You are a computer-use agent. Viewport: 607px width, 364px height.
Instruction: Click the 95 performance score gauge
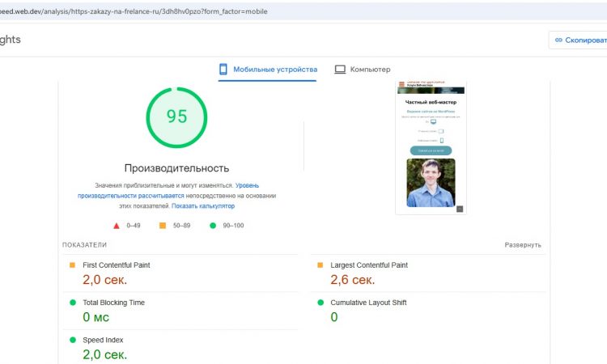click(176, 117)
